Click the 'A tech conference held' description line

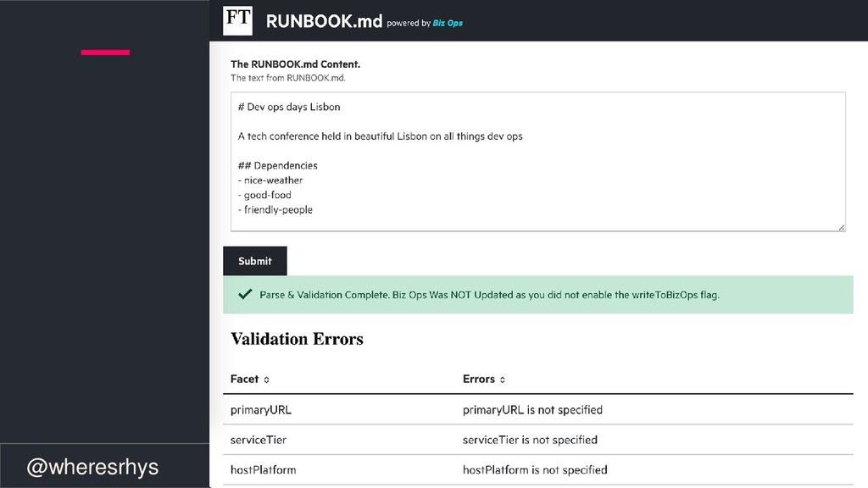click(380, 136)
